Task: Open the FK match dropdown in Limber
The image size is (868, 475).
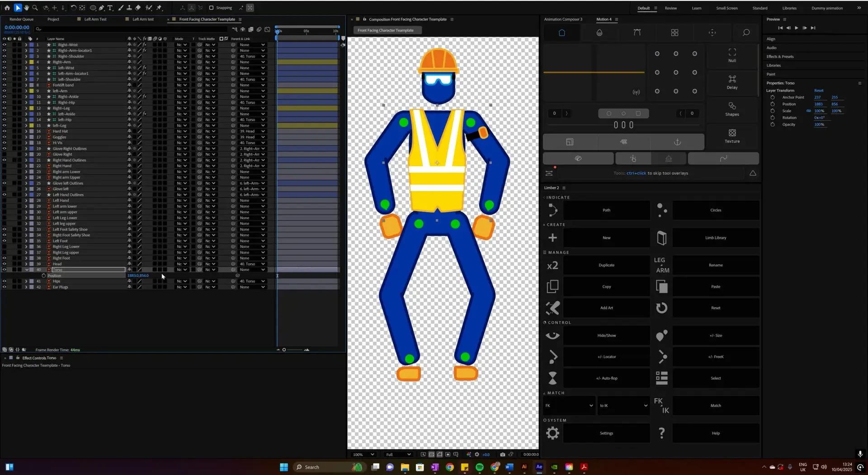Action: (569, 406)
